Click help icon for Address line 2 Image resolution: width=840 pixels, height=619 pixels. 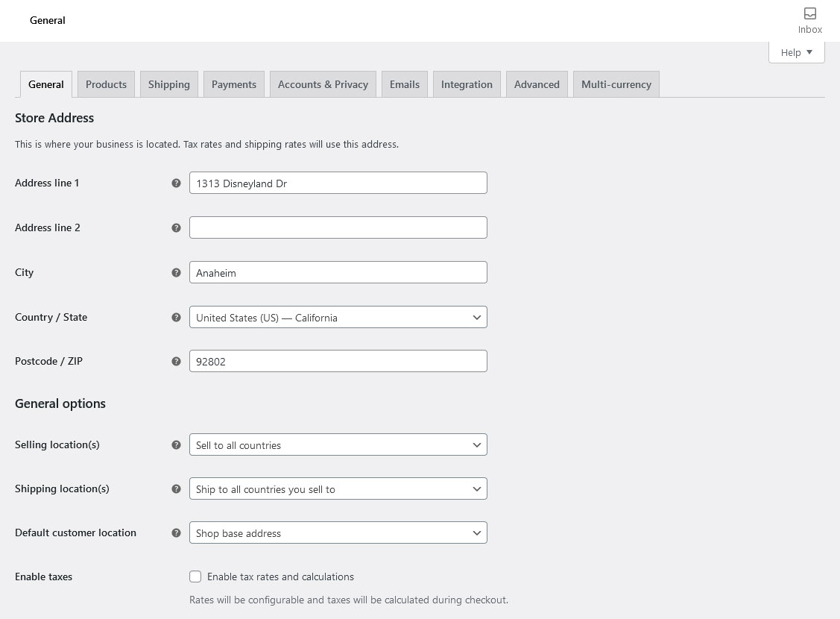[176, 227]
